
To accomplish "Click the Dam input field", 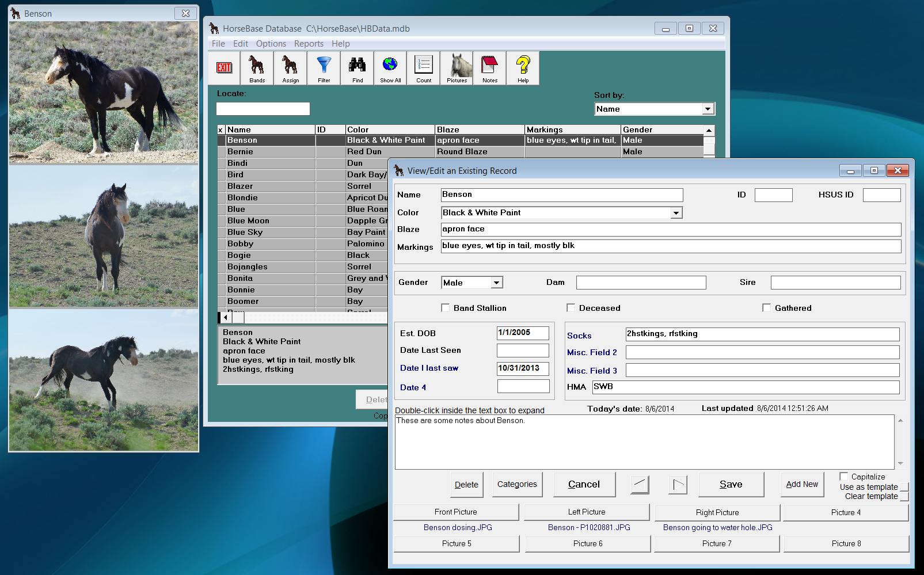I will click(x=641, y=283).
